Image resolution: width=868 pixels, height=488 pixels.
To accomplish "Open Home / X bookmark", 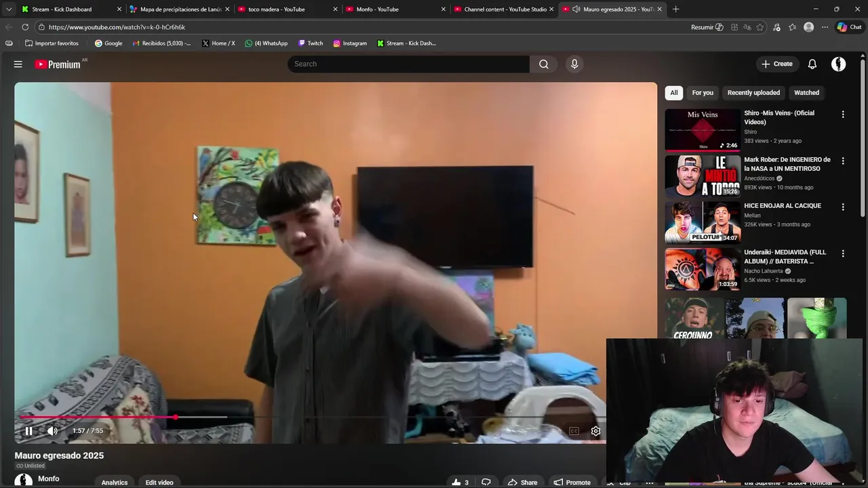I will coord(218,43).
